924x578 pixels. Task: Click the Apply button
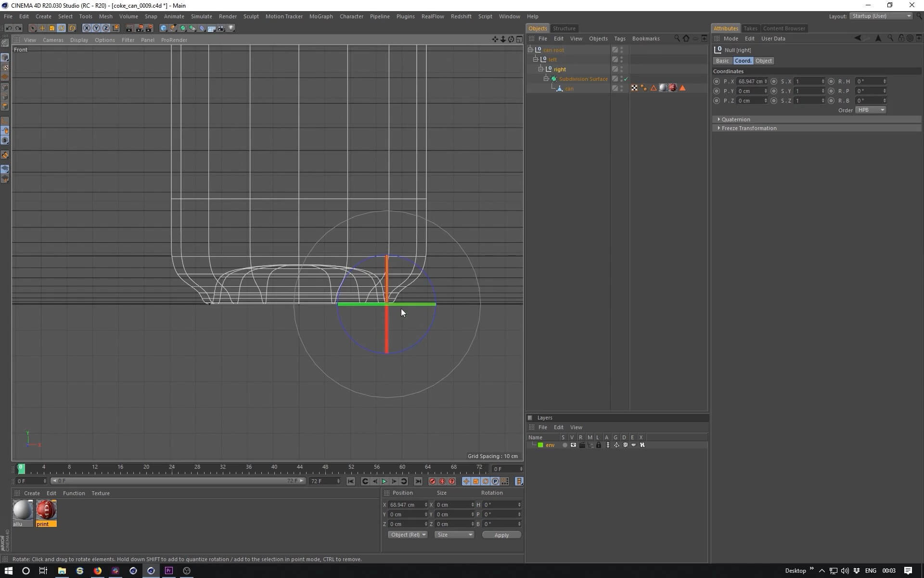point(501,535)
